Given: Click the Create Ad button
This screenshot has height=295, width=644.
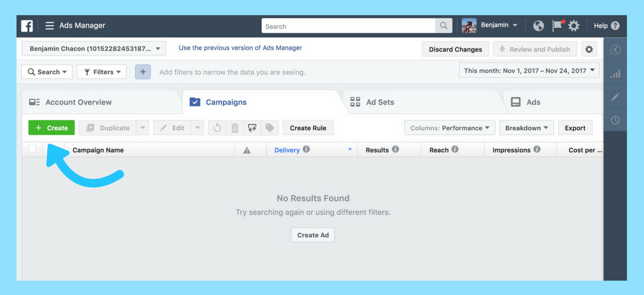Looking at the screenshot, I should click(x=313, y=235).
